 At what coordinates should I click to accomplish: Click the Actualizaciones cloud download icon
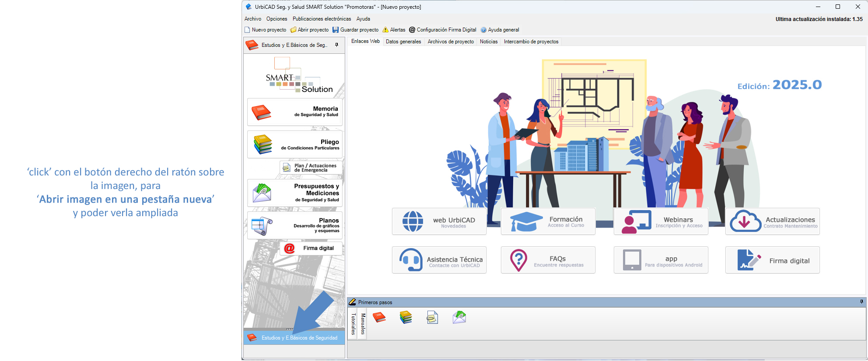(746, 221)
